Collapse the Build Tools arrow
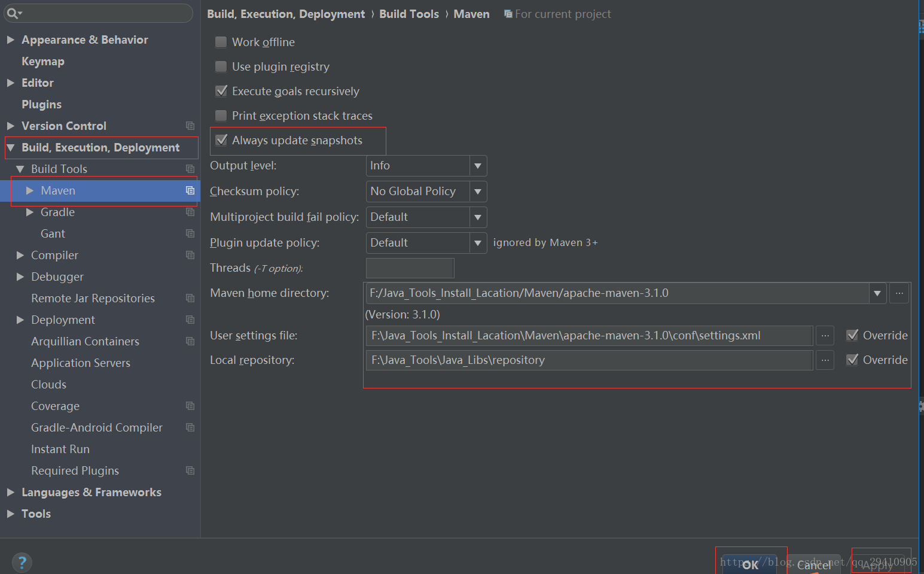924x574 pixels. [20, 169]
